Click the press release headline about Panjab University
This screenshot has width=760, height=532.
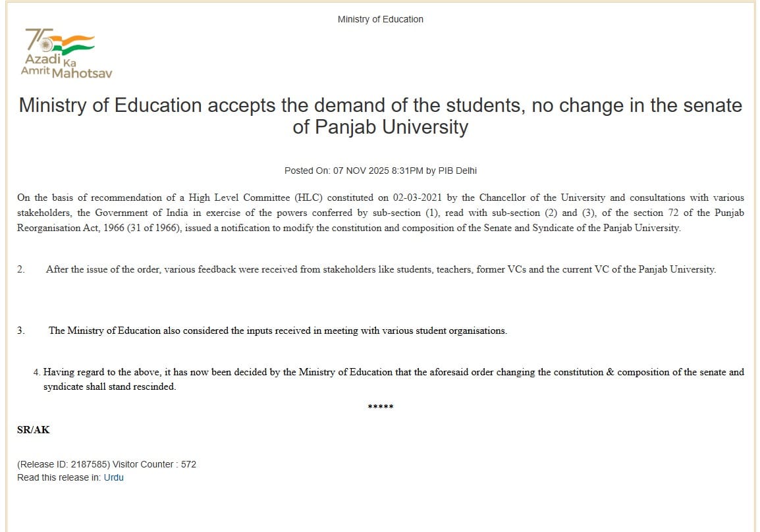[x=380, y=116]
